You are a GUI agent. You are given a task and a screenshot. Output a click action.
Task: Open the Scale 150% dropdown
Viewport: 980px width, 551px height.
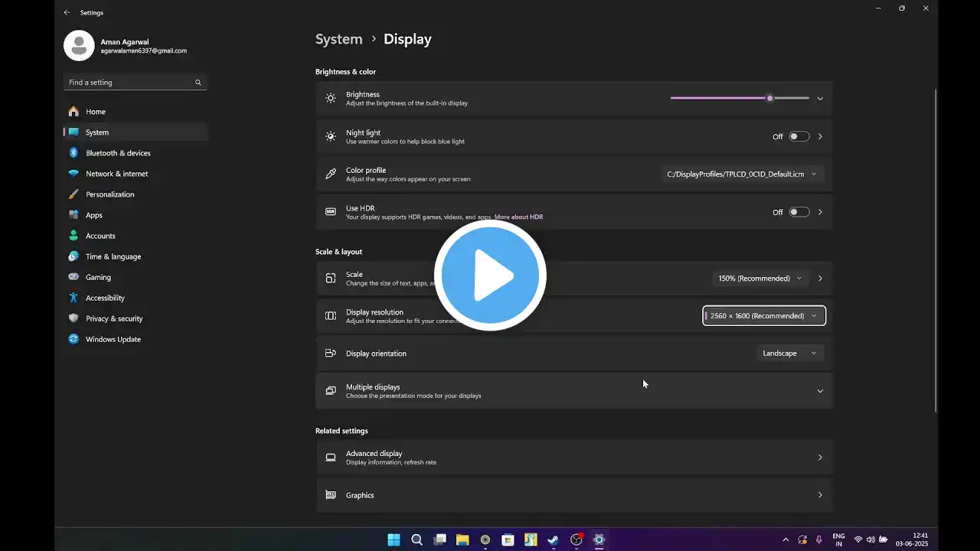pos(760,279)
